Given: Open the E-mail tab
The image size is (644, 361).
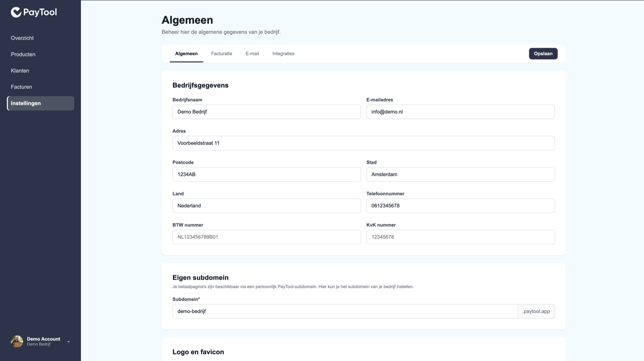Looking at the screenshot, I should point(252,54).
